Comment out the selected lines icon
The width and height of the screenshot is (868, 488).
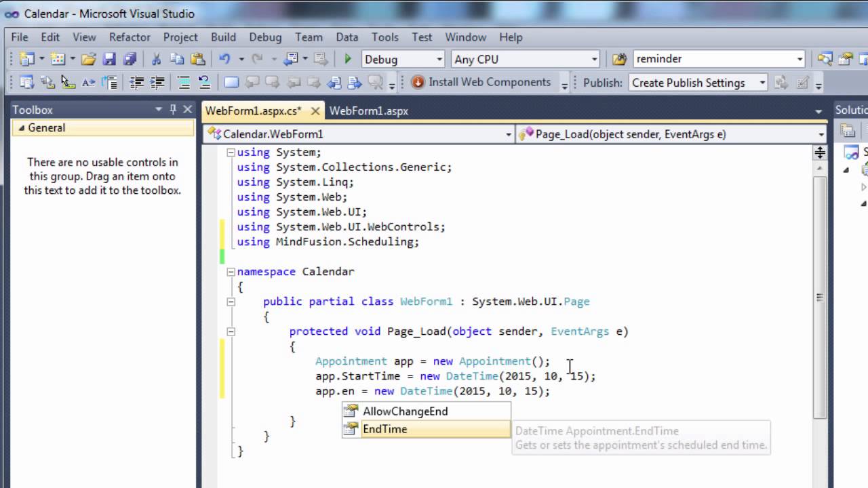pos(184,83)
